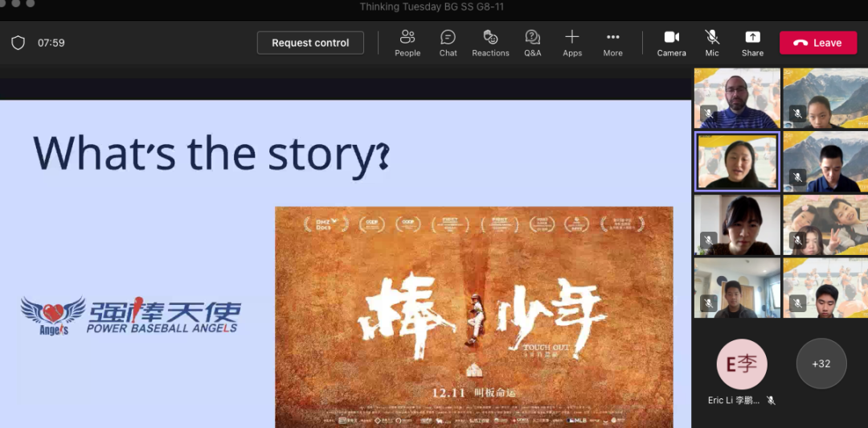
Task: Toggle the Mic mute state
Action: point(712,43)
